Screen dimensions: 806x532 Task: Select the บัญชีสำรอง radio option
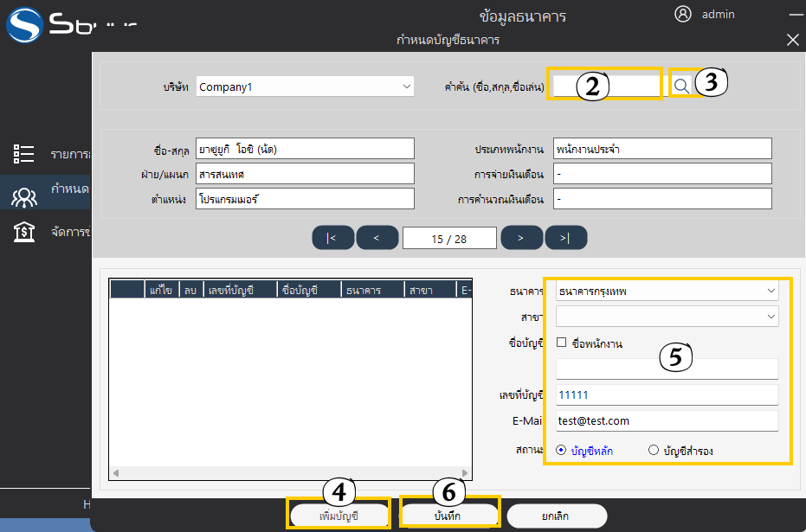[x=653, y=450]
